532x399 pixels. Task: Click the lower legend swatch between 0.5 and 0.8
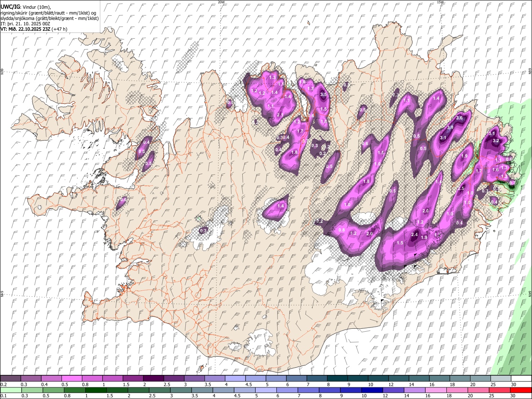(53, 390)
